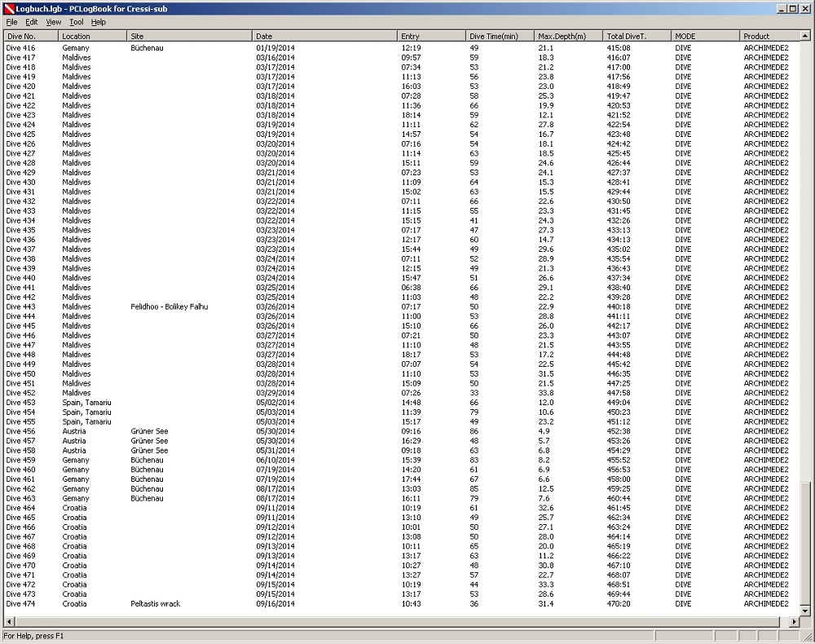
Task: Open the Help menu
Action: pyautogui.click(x=99, y=22)
